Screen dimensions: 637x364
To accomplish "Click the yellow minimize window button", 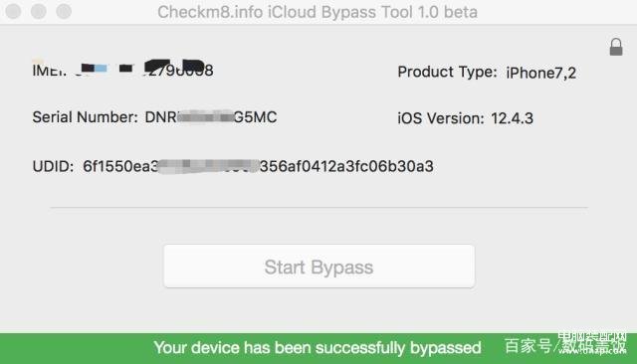I will click(39, 11).
